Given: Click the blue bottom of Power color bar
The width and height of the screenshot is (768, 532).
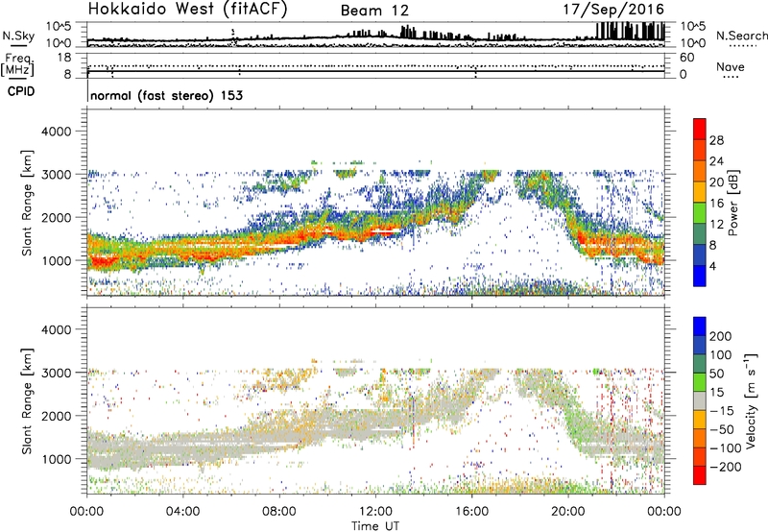Looking at the screenshot, I should [x=700, y=276].
